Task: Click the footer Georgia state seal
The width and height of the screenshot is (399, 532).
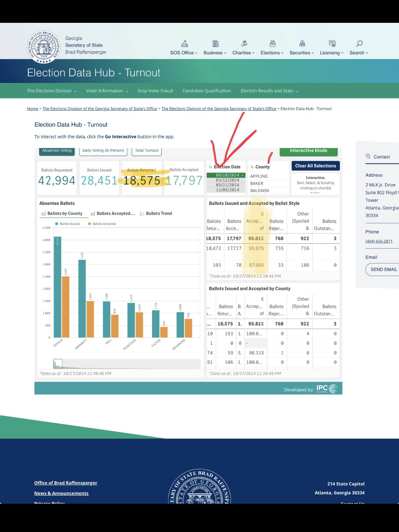Action: (x=199, y=486)
